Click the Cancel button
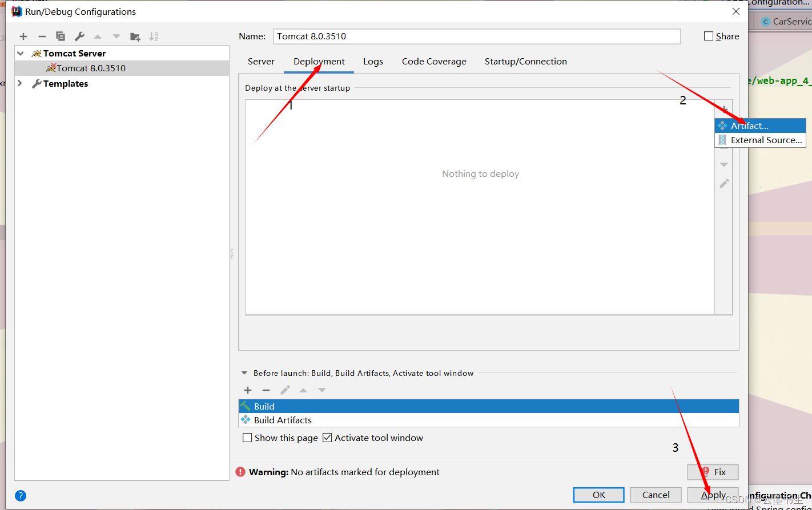812x510 pixels. [x=656, y=495]
